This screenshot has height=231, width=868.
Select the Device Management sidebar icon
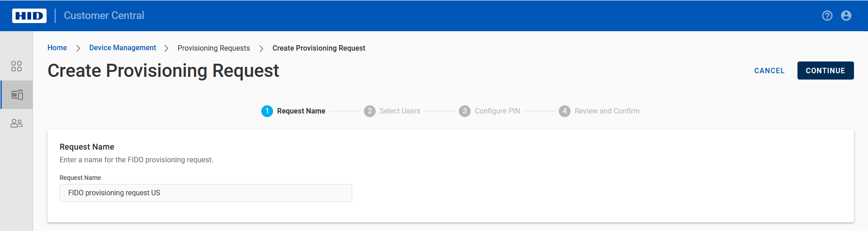[x=17, y=95]
